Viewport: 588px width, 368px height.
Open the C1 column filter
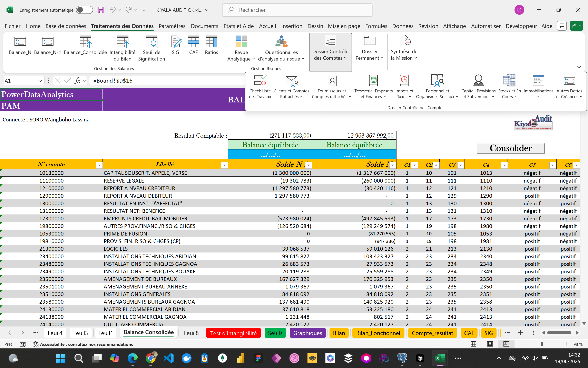point(414,165)
